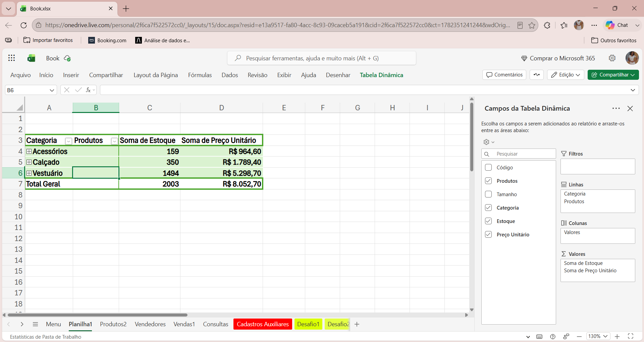Show all sheets list icon

35,324
